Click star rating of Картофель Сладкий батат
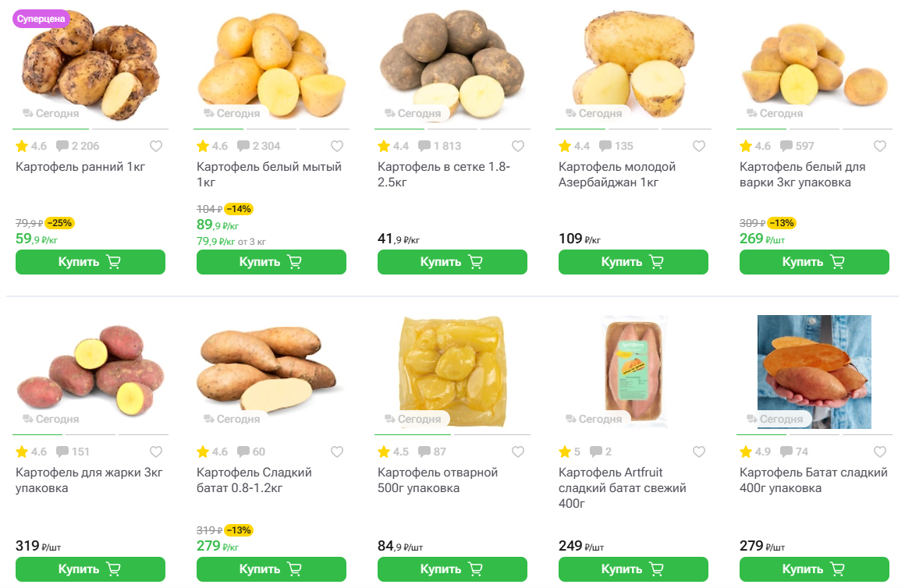 [x=204, y=452]
